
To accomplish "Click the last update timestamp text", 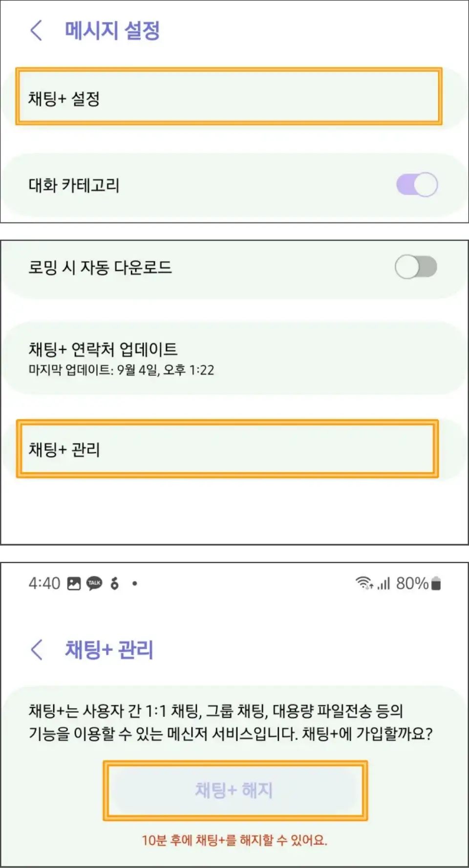I will pyautogui.click(x=122, y=371).
